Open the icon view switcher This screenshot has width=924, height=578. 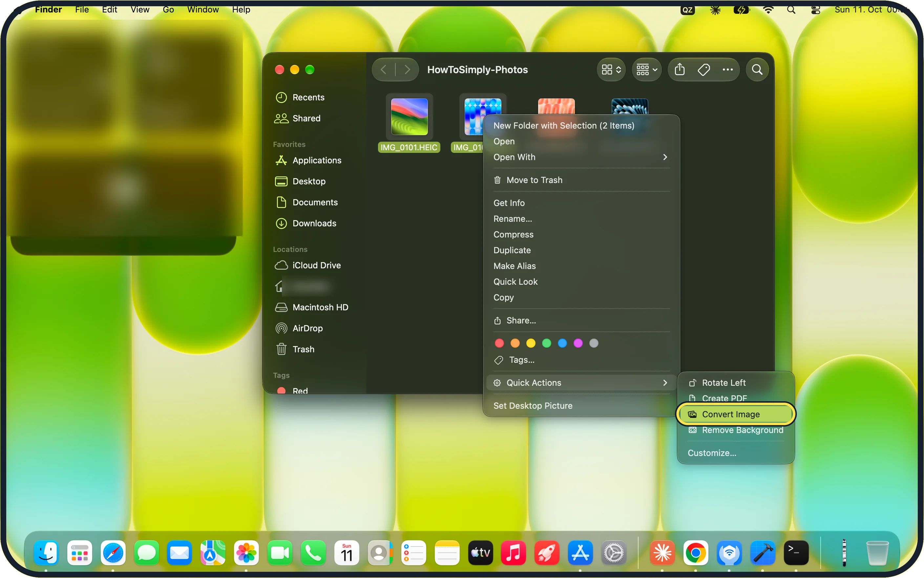coord(611,70)
